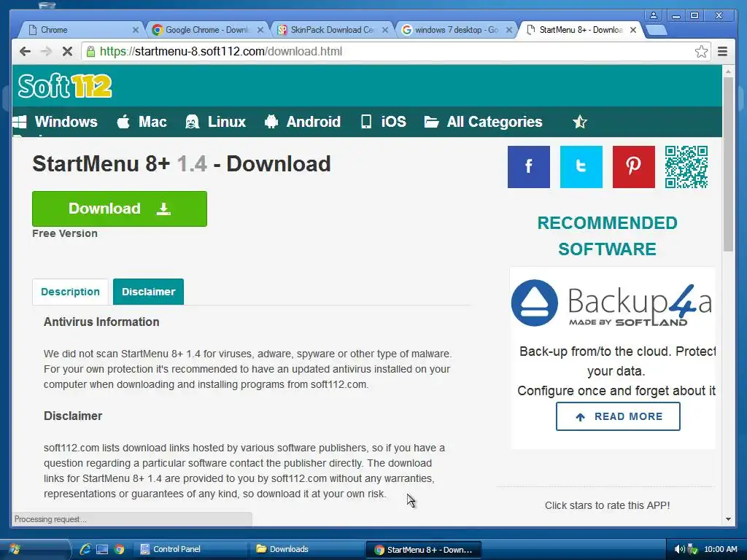The width and height of the screenshot is (747, 560).
Task: Click the Linux penguin icon
Action: click(x=192, y=122)
